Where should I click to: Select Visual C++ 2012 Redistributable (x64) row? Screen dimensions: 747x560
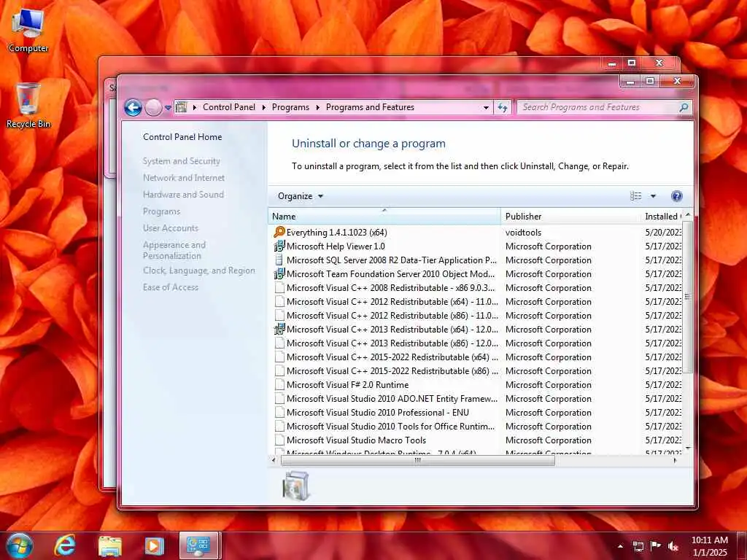coord(478,301)
